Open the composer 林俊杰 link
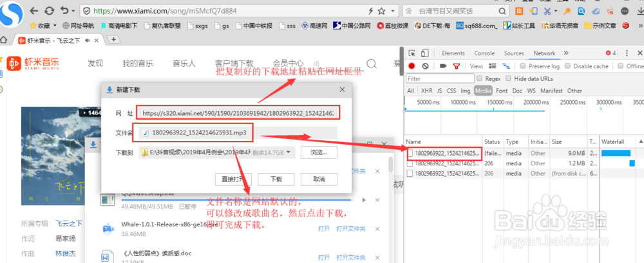This screenshot has width=644, height=263. pyautogui.click(x=65, y=253)
